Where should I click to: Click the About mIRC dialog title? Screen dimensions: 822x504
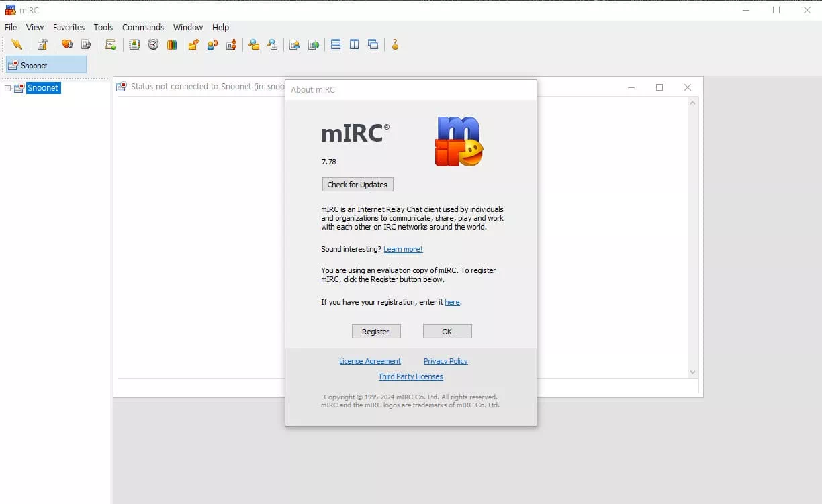click(313, 89)
